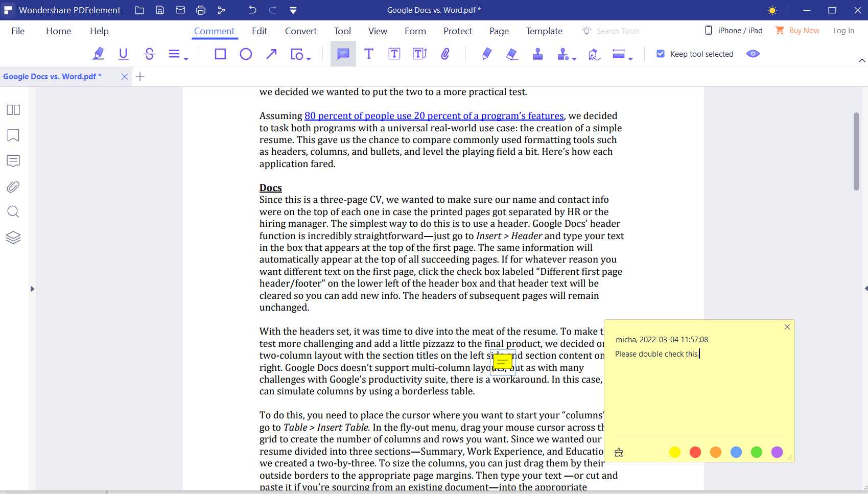Enable Keep tool selected
The height and width of the screenshot is (494, 868).
click(x=661, y=53)
